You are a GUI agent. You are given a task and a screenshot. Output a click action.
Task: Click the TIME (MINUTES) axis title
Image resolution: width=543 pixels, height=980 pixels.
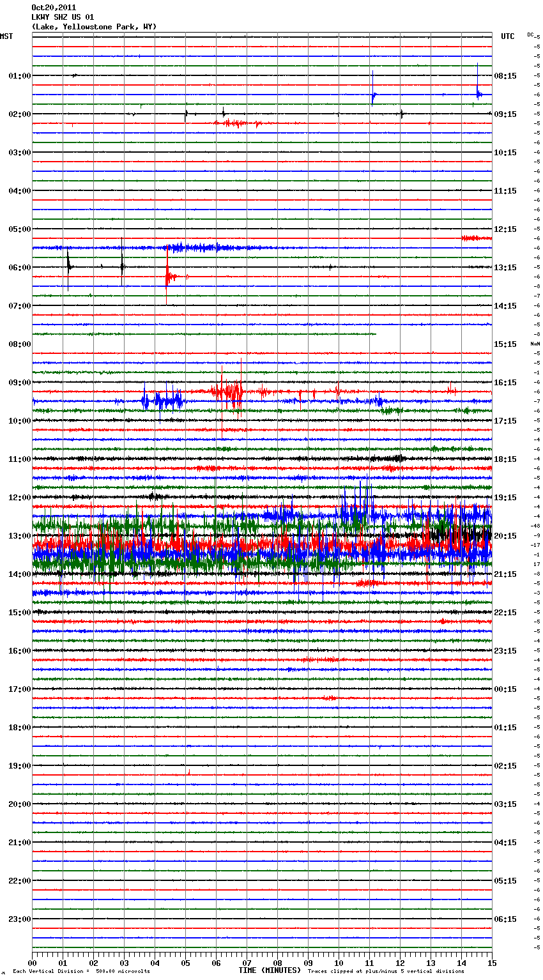pos(270,970)
